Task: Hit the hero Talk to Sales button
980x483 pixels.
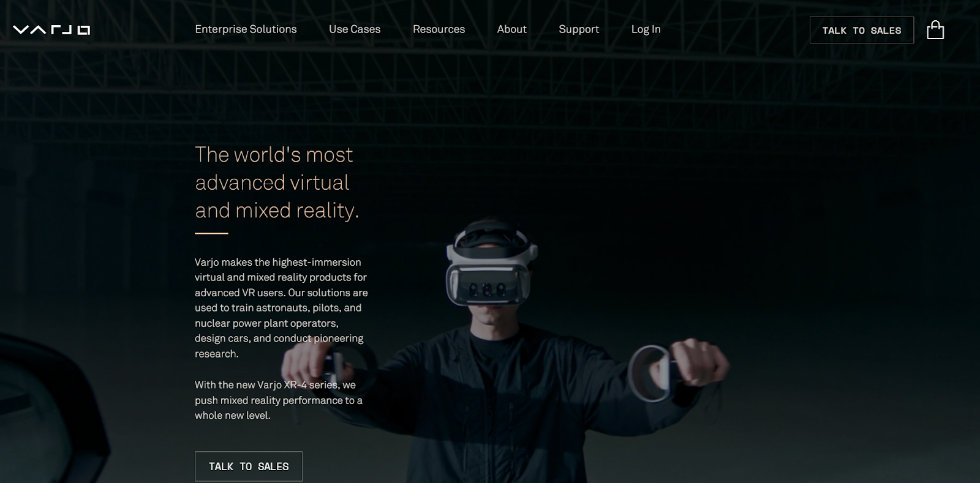Action: pyautogui.click(x=249, y=466)
